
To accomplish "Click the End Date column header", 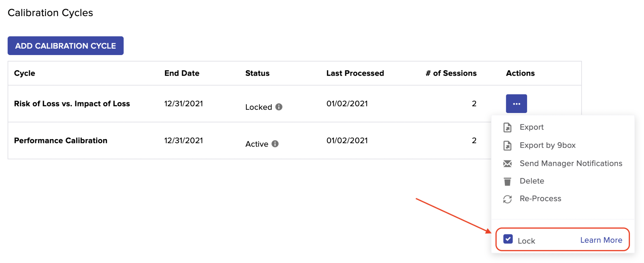I will [x=182, y=73].
